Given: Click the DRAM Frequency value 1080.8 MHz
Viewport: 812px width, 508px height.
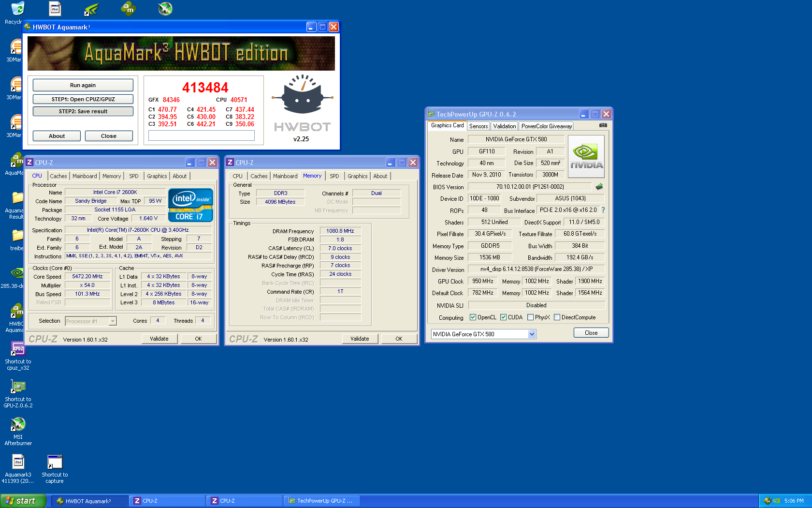Looking at the screenshot, I should tap(340, 231).
